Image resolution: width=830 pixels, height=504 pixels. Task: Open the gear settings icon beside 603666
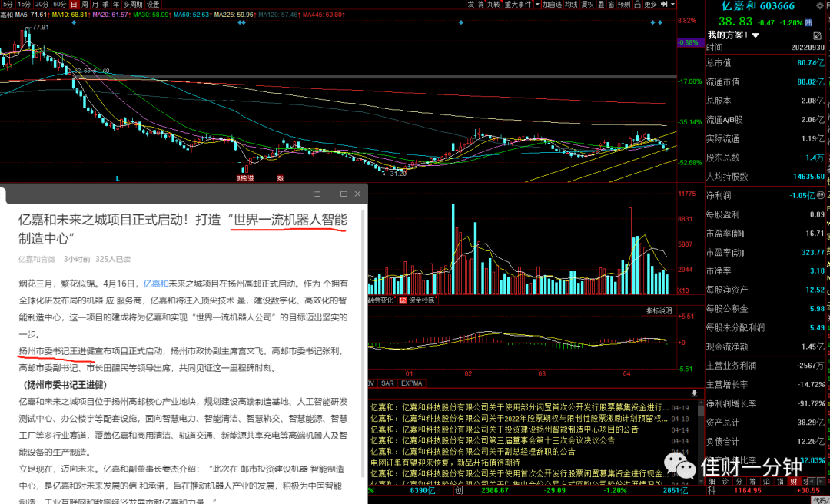(819, 6)
